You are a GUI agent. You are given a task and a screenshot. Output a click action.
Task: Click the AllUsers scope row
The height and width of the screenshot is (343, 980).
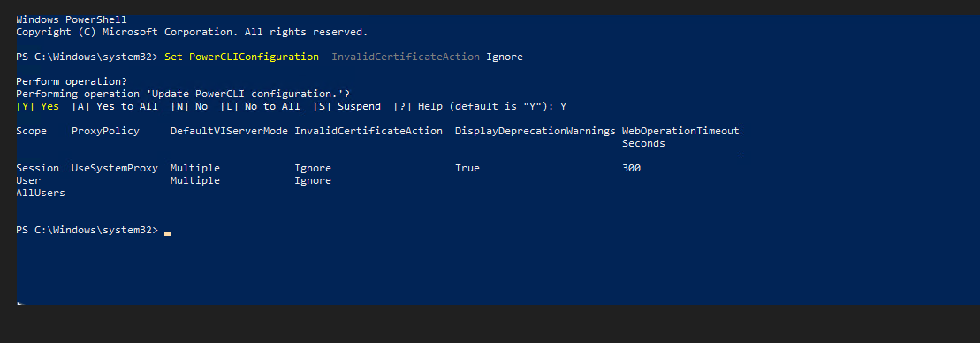click(x=41, y=193)
